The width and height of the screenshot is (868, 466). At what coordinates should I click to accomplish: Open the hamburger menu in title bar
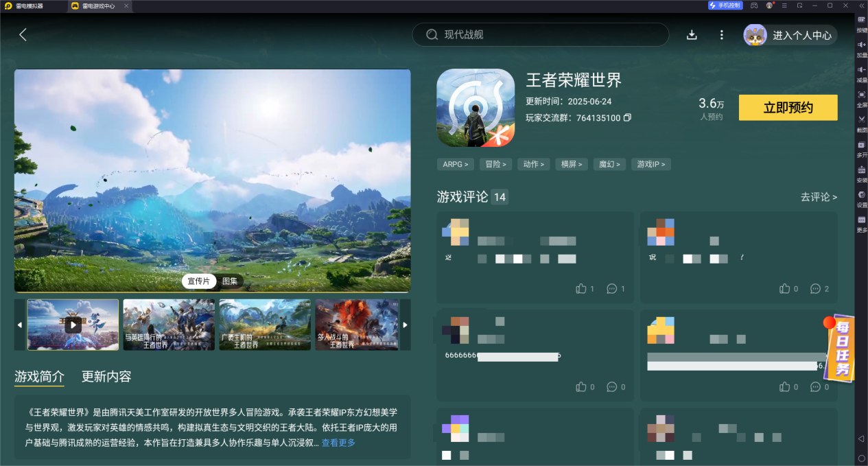click(x=785, y=5)
